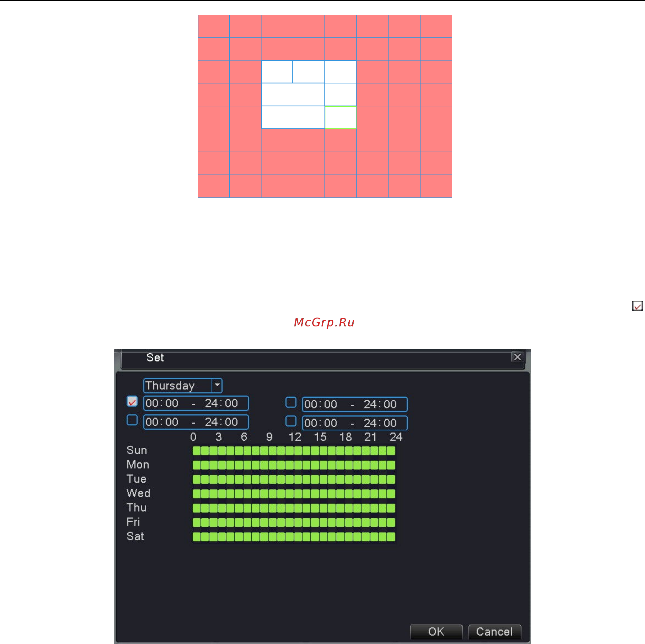This screenshot has height=644, width=645.
Task: Click the top-left red cell of region grid
Action: 213,26
